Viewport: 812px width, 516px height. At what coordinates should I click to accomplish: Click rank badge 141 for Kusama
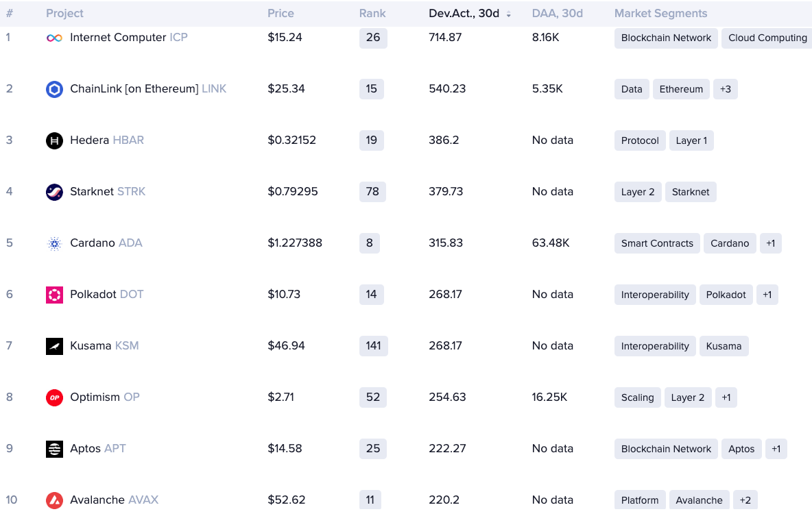373,346
